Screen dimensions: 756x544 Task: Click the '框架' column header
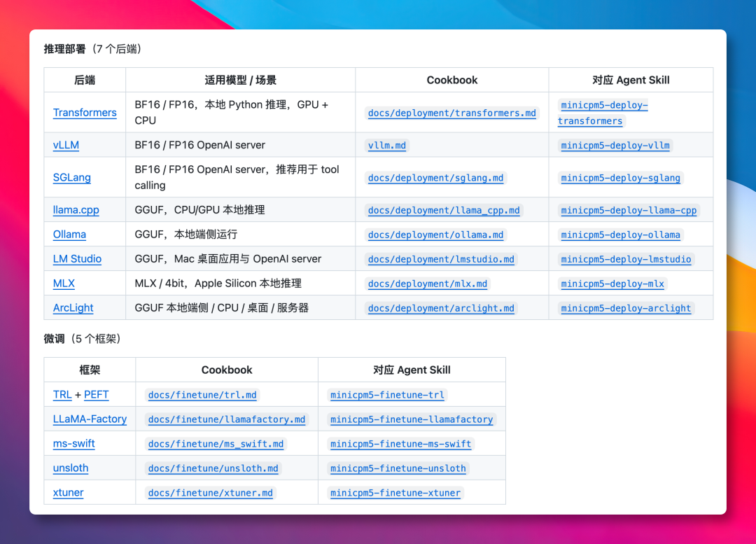[x=90, y=370]
